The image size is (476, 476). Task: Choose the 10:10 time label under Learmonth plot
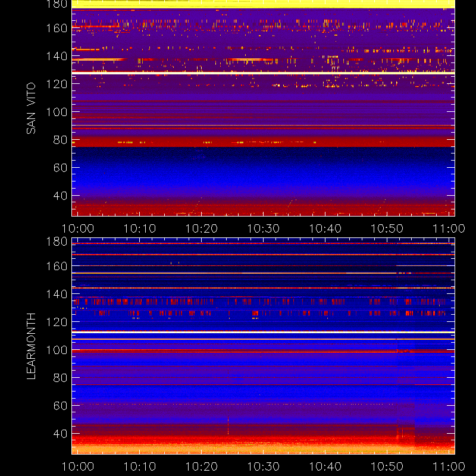pos(140,466)
